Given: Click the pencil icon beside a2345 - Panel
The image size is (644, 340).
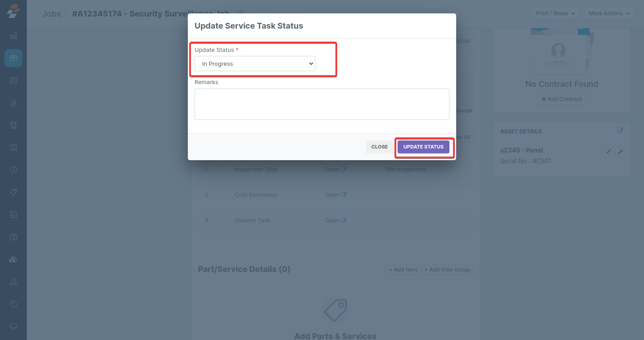Looking at the screenshot, I should 608,152.
